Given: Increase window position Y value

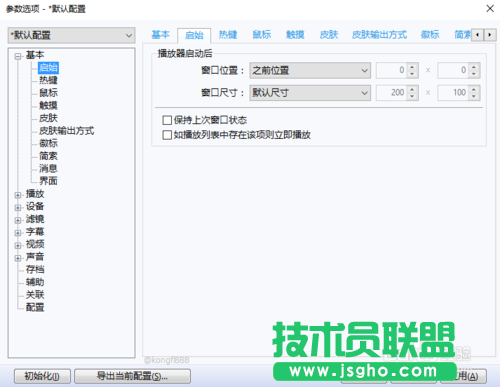Looking at the screenshot, I should click(474, 67).
